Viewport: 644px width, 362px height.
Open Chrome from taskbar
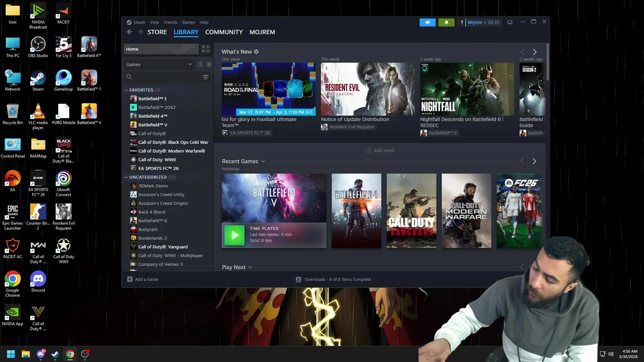tap(70, 354)
